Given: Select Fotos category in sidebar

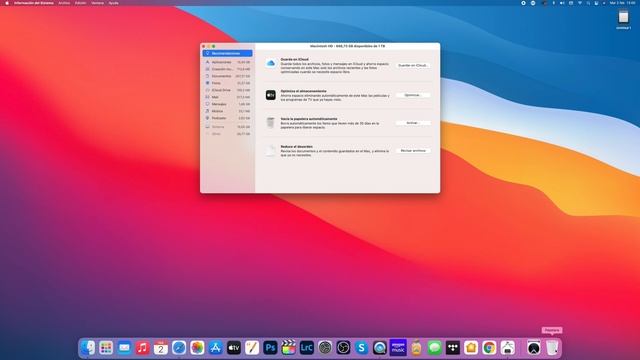Looking at the screenshot, I should point(227,83).
